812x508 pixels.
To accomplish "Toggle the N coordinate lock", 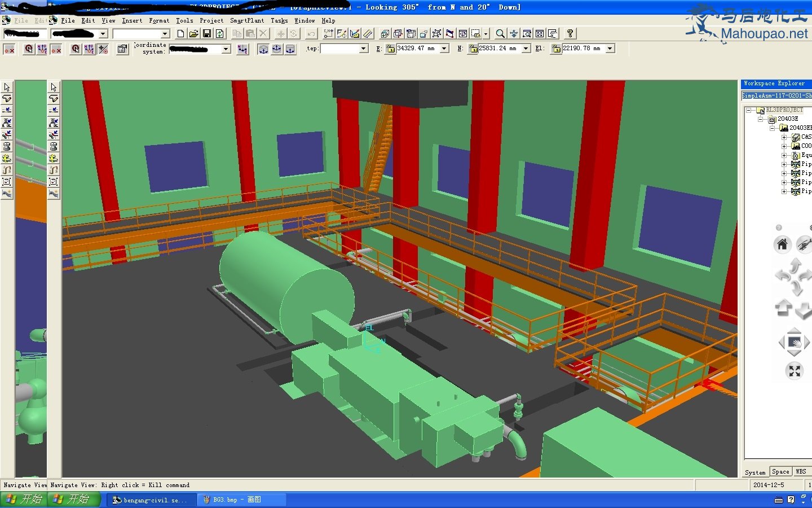I will point(473,49).
